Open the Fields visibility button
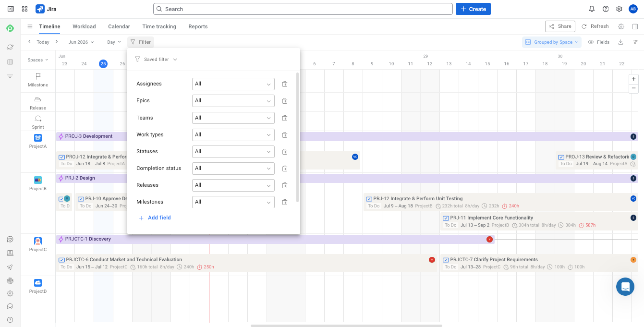The image size is (644, 327). click(599, 42)
